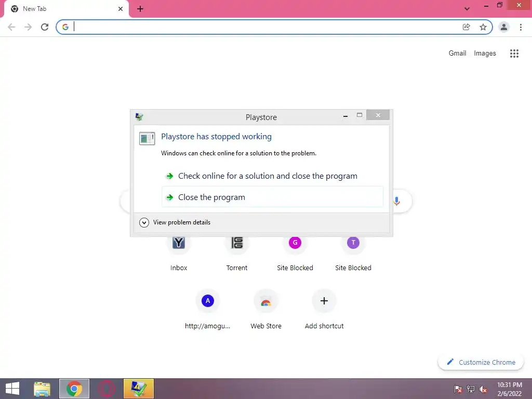Screen dimensions: 532x399
Task: Open the http://amogu... shortcut
Action: pyautogui.click(x=208, y=310)
